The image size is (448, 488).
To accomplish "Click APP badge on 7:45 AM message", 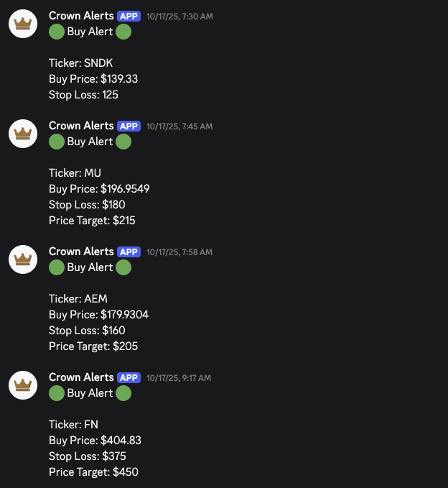I will point(129,126).
